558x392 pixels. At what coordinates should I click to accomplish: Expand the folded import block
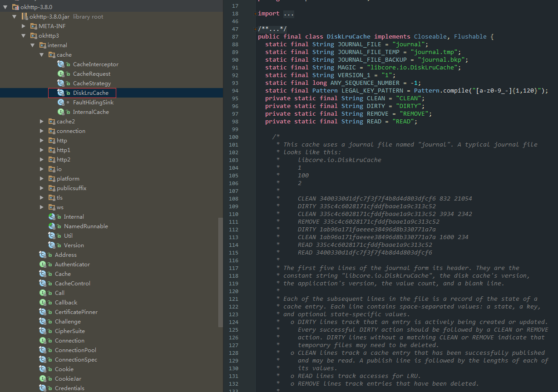point(256,14)
